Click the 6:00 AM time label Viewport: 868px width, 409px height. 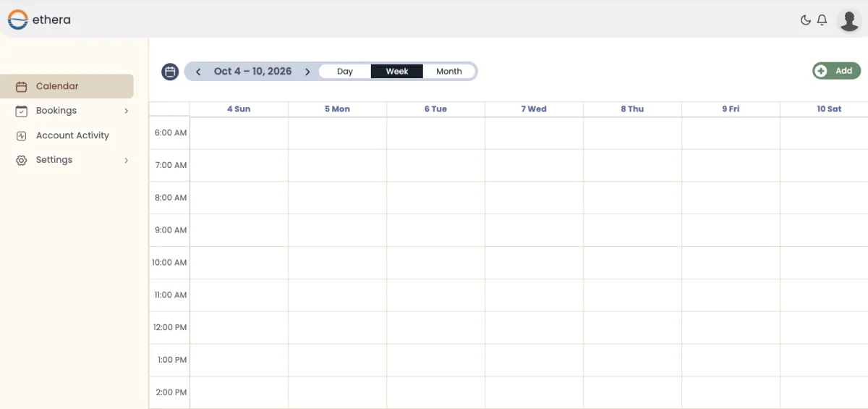pos(171,133)
